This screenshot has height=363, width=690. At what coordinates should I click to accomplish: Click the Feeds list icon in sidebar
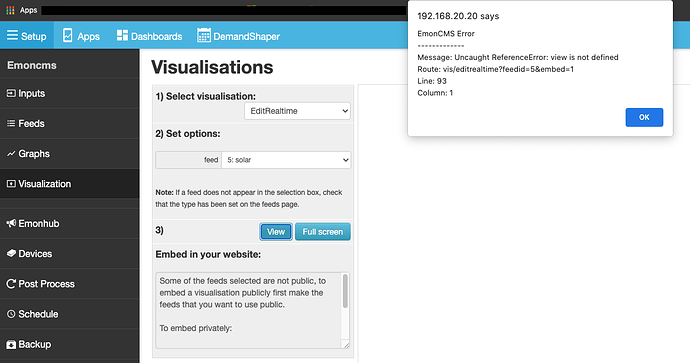[11, 124]
